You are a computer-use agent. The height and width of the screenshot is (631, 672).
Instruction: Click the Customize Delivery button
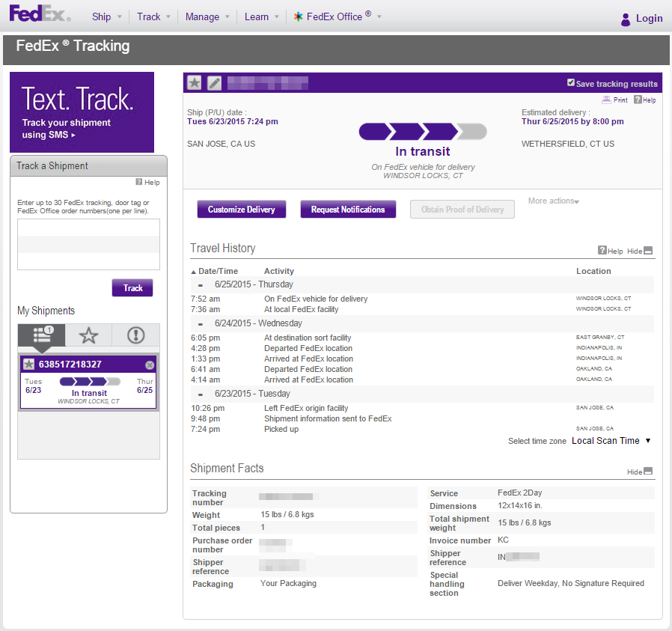(241, 209)
